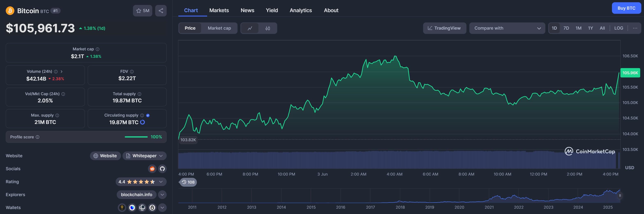Set chart range to 7D
The height and width of the screenshot is (214, 644).
[566, 28]
